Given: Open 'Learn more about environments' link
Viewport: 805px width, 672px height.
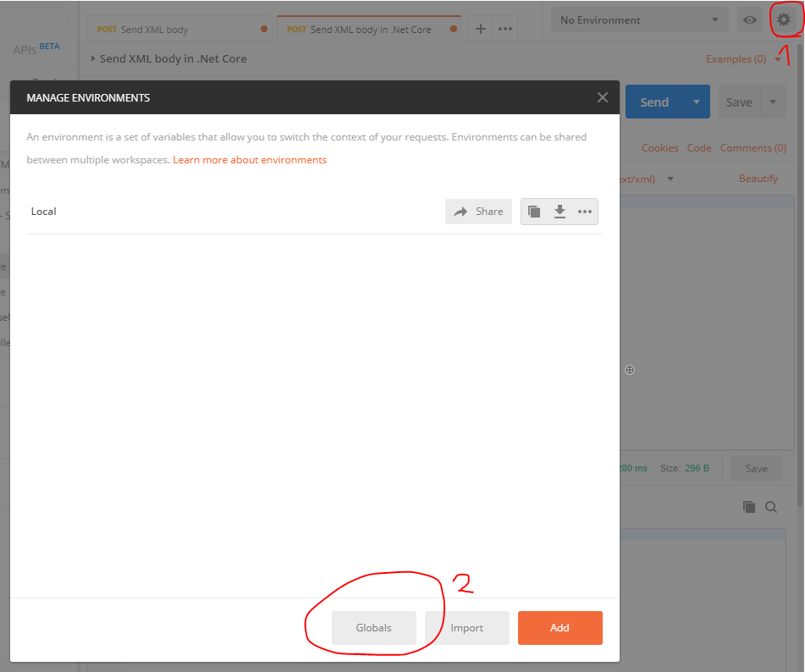Looking at the screenshot, I should click(x=250, y=160).
